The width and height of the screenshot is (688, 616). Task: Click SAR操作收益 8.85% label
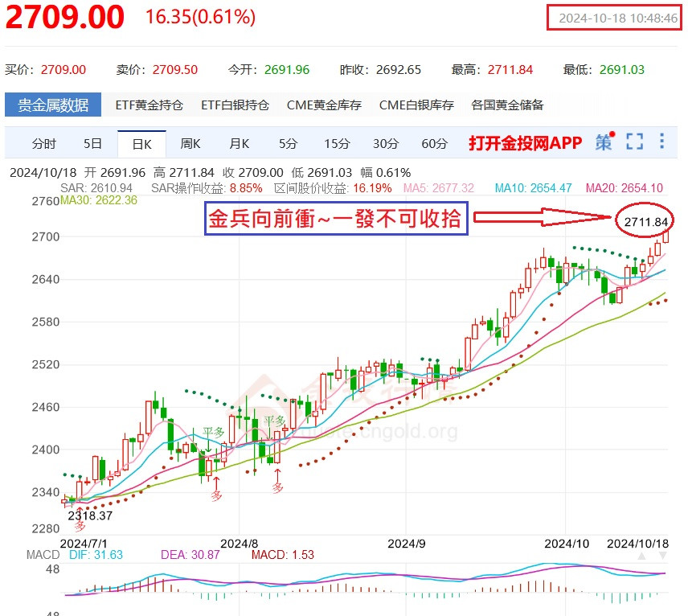(x=207, y=188)
